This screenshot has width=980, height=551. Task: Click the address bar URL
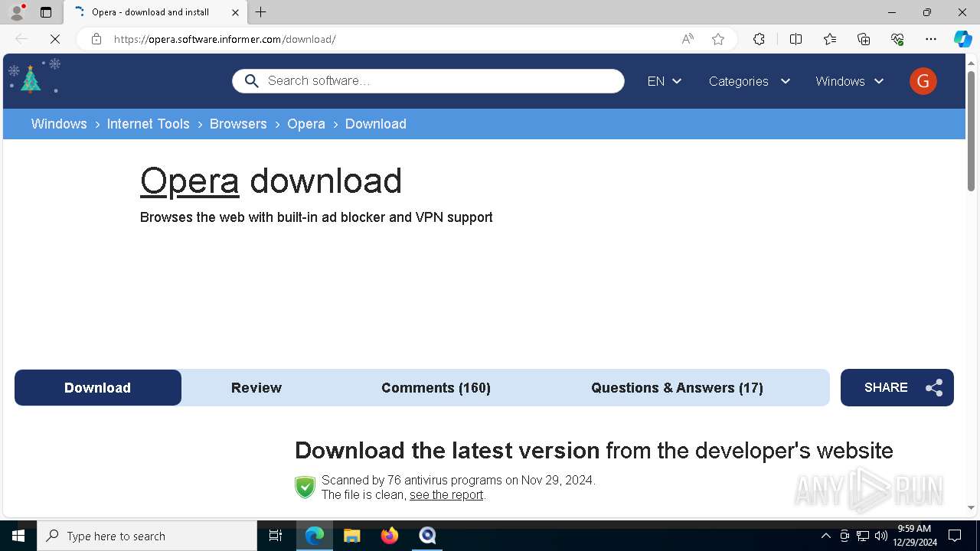pos(225,39)
